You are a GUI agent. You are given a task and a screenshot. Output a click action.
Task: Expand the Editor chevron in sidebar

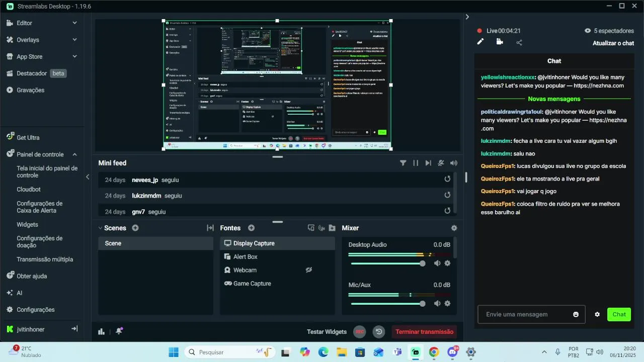(74, 23)
